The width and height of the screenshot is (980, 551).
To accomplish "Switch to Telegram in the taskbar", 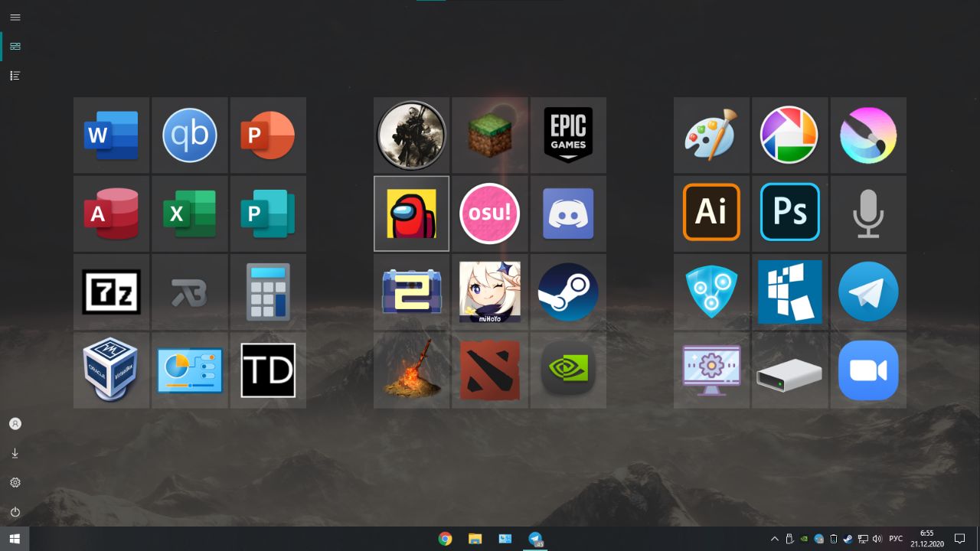I will tap(536, 539).
